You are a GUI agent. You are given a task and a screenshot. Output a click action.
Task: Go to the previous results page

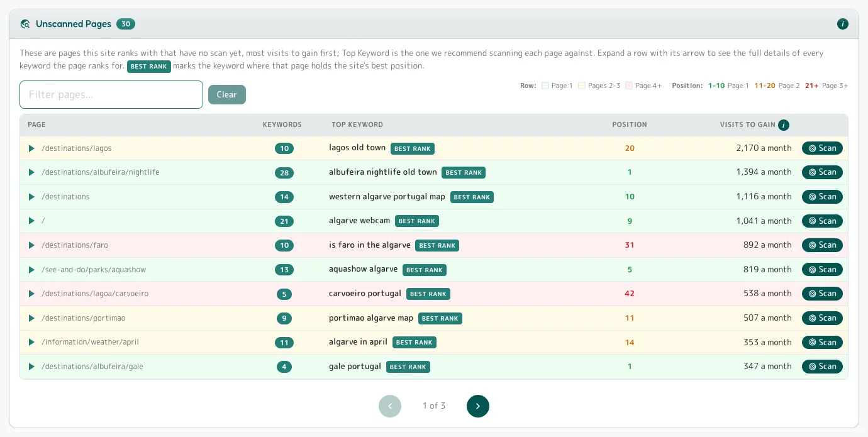click(390, 406)
